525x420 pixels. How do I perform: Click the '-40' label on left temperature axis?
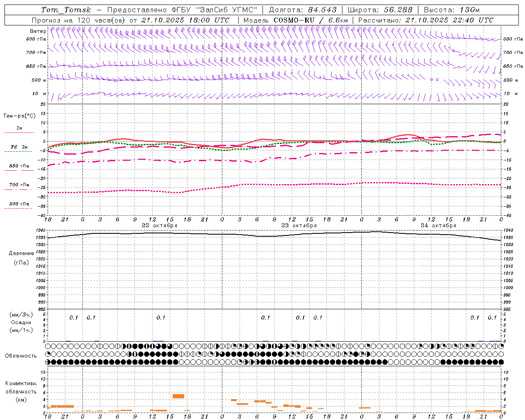tap(42, 215)
